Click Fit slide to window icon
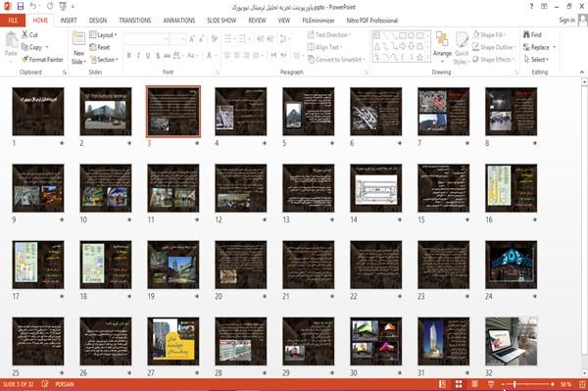Image resolution: width=588 pixels, height=391 pixels. pyautogui.click(x=582, y=384)
